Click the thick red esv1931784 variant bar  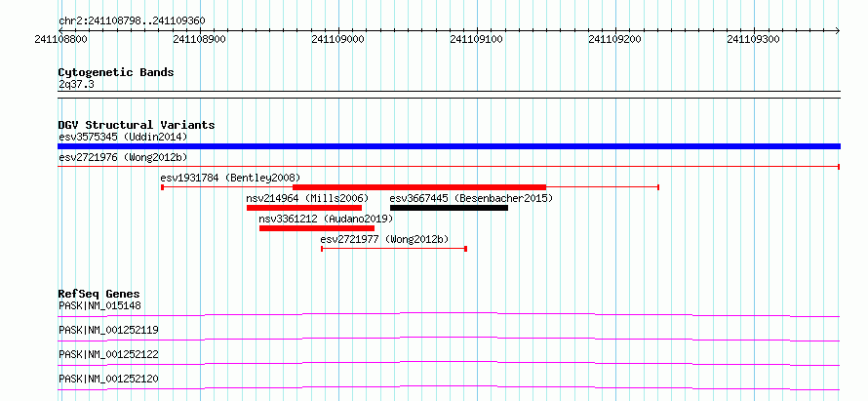click(x=419, y=187)
